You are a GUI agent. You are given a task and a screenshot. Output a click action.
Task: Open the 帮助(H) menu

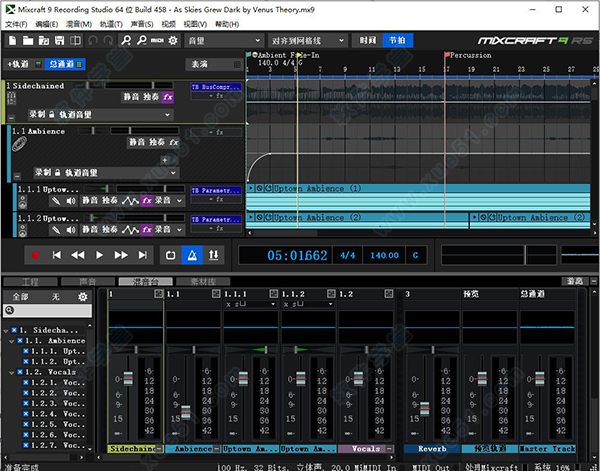[227, 24]
